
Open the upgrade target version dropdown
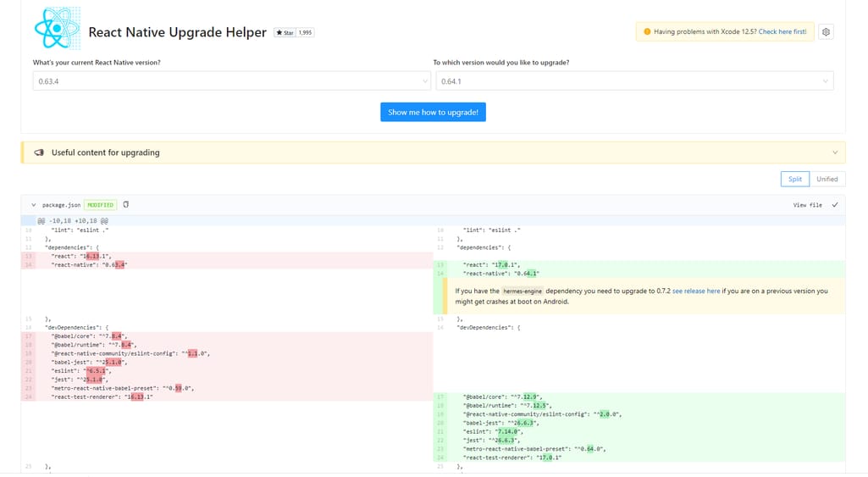(634, 80)
